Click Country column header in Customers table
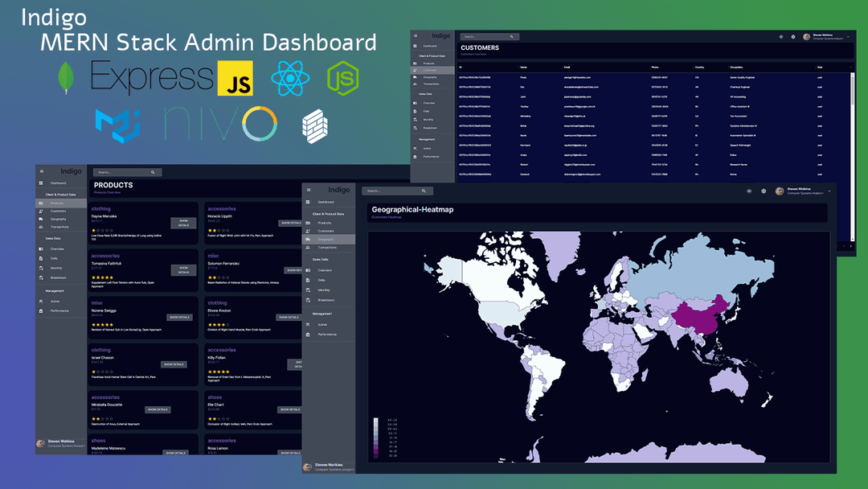Image resolution: width=868 pixels, height=489 pixels. [700, 67]
